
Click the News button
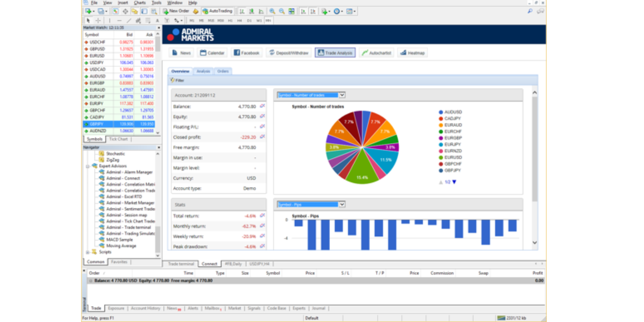[x=181, y=53]
